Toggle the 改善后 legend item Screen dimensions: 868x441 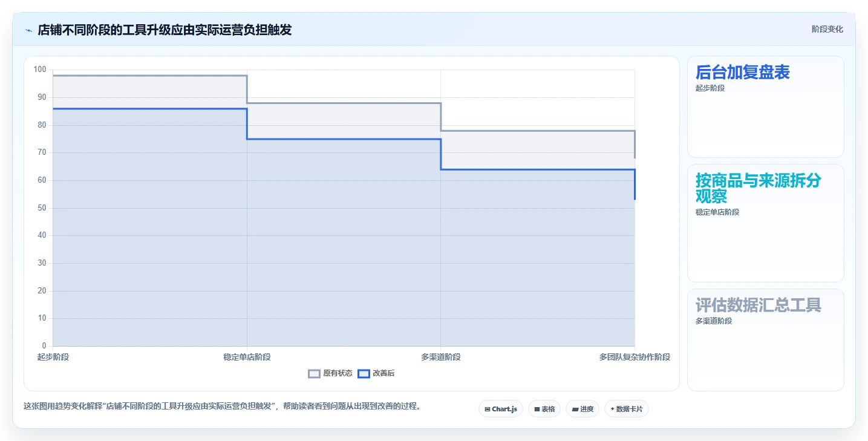[376, 373]
